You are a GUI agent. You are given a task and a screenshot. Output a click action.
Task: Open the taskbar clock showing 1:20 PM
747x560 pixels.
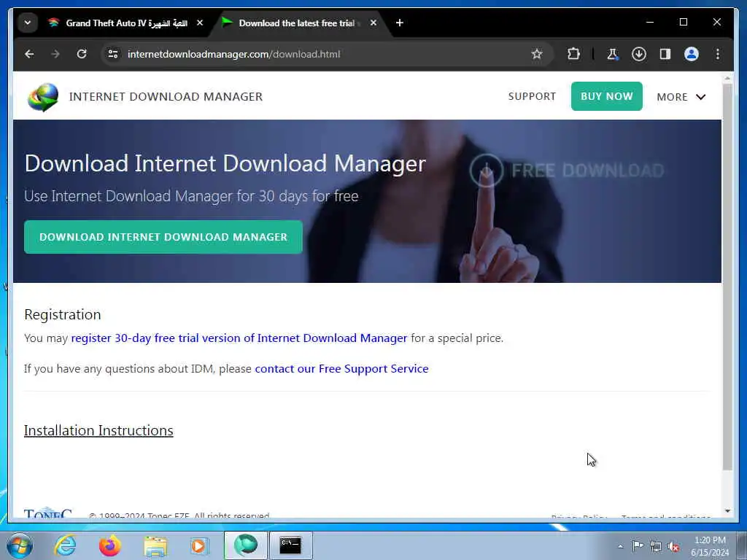(x=710, y=546)
